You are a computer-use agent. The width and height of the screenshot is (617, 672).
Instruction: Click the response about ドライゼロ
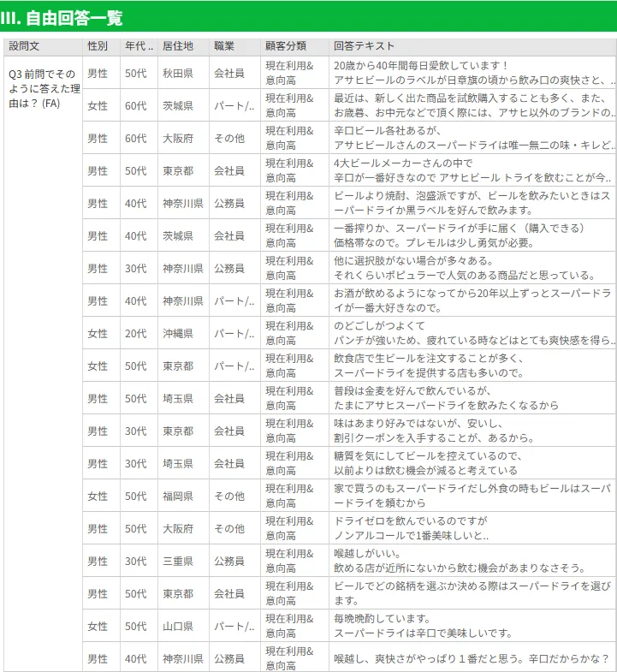click(472, 528)
